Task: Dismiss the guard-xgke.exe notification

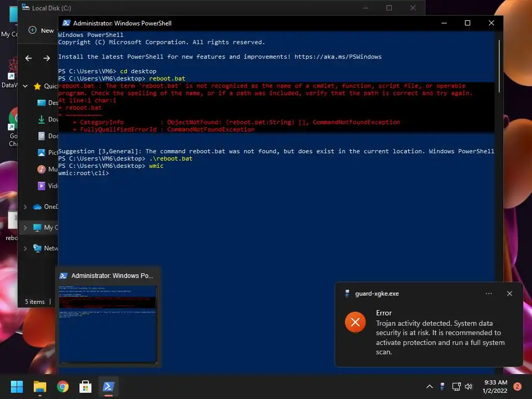Action: 510,294
